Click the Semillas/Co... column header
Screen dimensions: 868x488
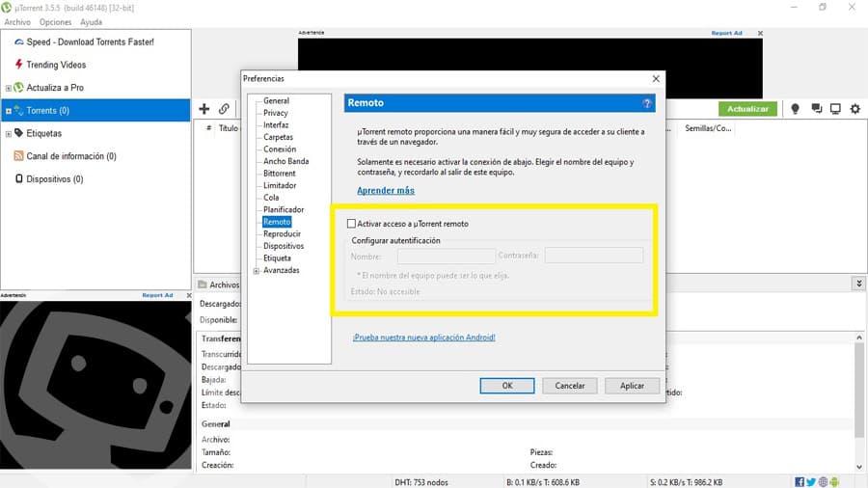[708, 128]
